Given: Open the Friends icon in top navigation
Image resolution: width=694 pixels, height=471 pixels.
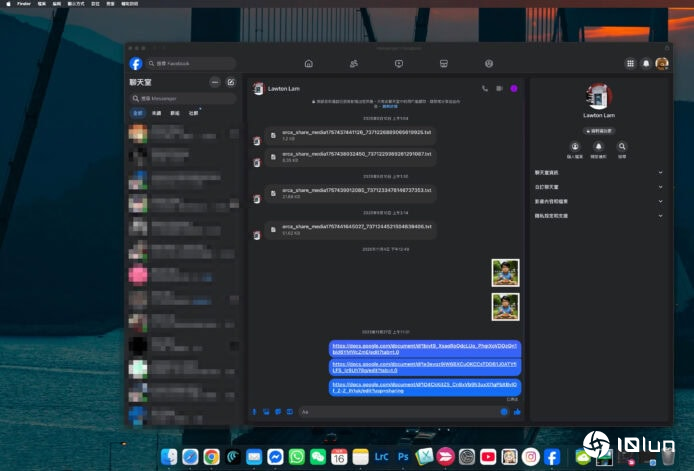Looking at the screenshot, I should click(x=354, y=63).
